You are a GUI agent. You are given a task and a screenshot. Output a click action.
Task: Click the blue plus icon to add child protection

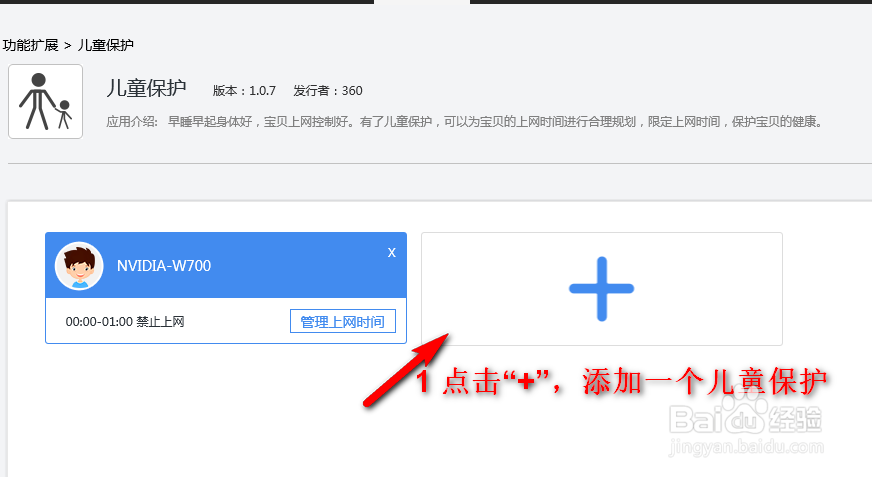click(601, 289)
